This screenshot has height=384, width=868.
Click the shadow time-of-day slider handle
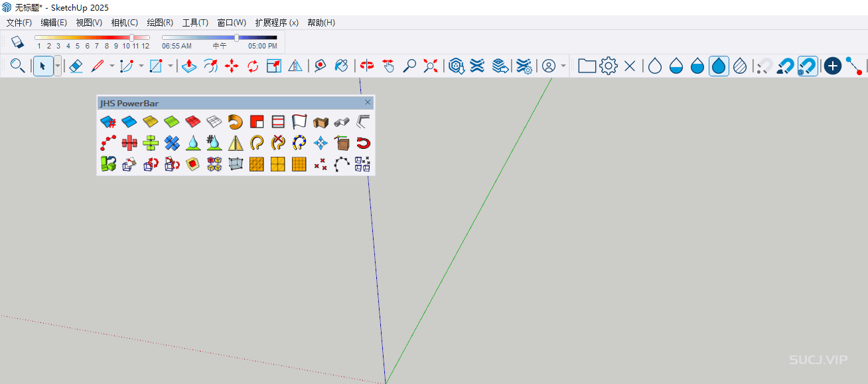coord(237,38)
